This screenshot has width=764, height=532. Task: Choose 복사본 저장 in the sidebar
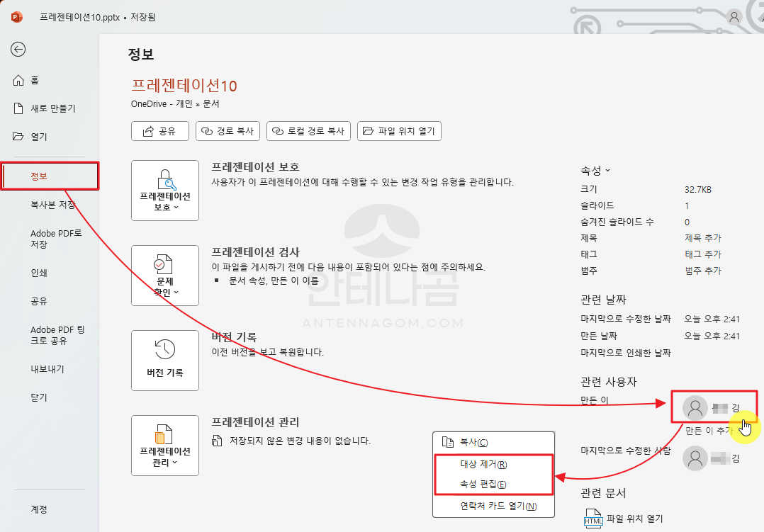[52, 205]
